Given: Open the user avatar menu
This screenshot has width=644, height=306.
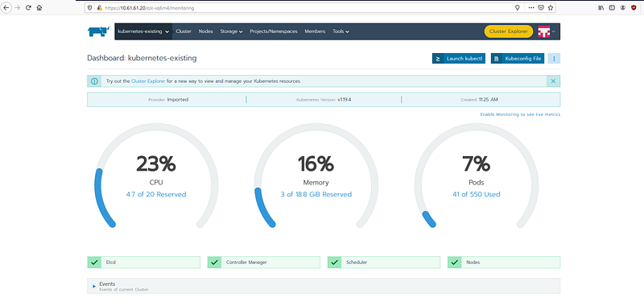Looking at the screenshot, I should pos(547,31).
